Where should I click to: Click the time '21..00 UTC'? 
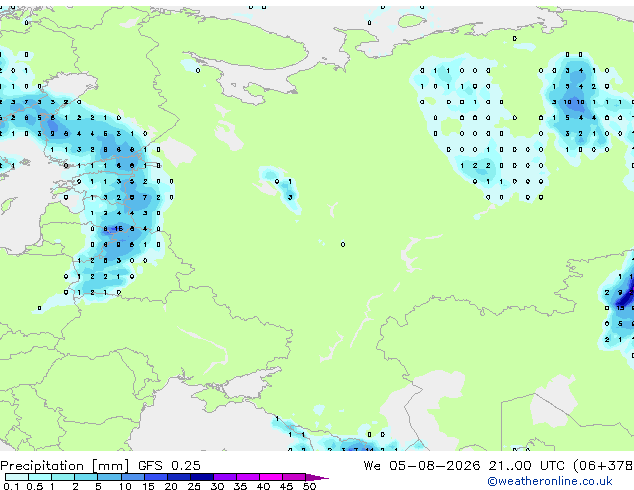(526, 466)
